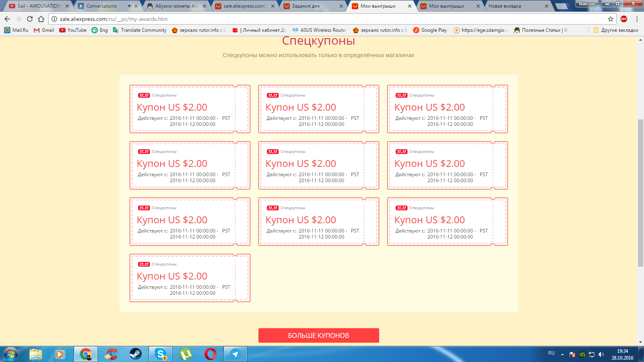Viewport: 644px width, 362px height.
Task: Open uTorrent from the taskbar
Action: pyautogui.click(x=186, y=354)
